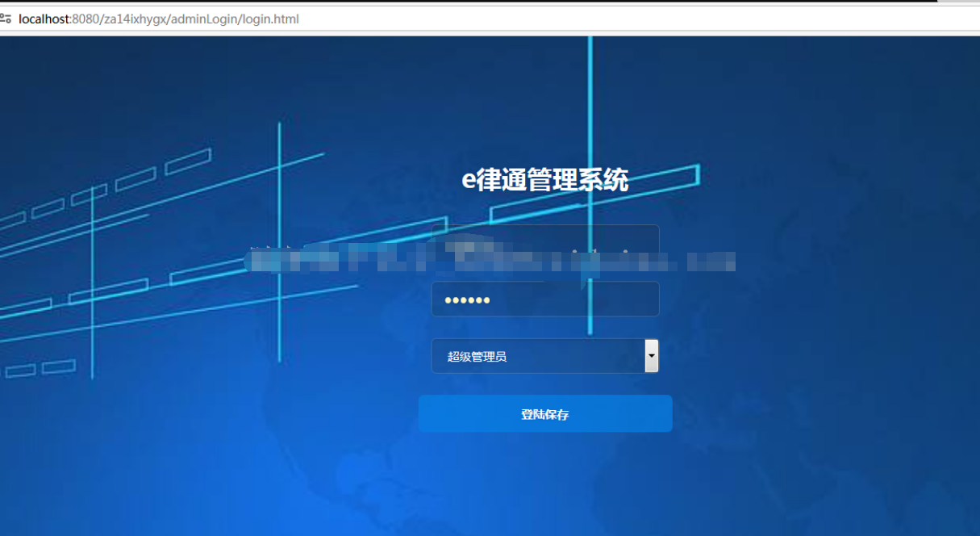Click the localhost URL in address bar
Image resolution: width=980 pixels, height=536 pixels.
(x=159, y=19)
